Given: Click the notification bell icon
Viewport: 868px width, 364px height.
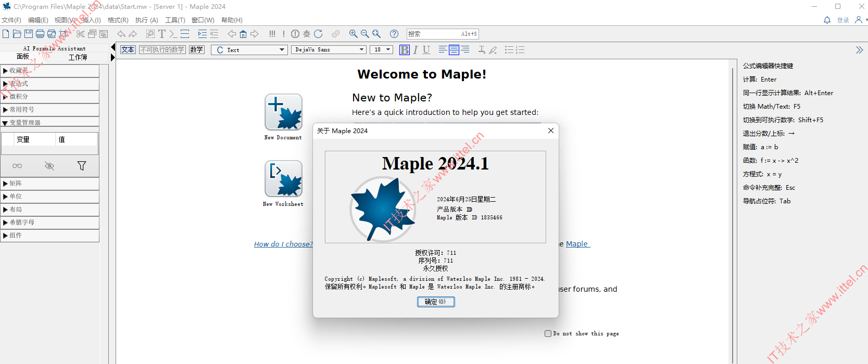Looking at the screenshot, I should pos(827,20).
